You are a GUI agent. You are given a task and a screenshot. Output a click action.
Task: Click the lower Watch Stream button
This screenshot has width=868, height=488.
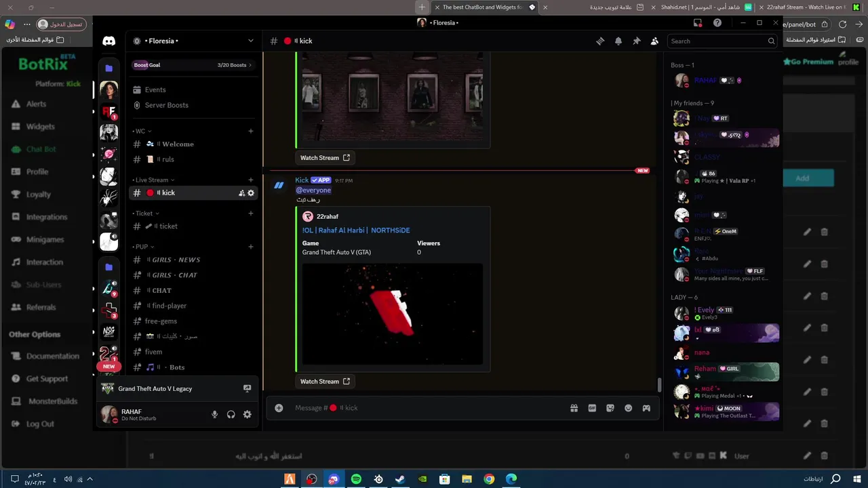coord(325,382)
